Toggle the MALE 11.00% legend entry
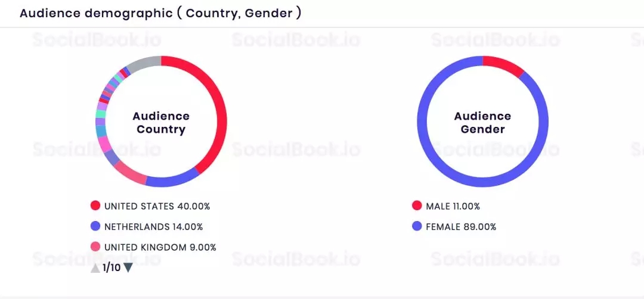 (x=453, y=207)
